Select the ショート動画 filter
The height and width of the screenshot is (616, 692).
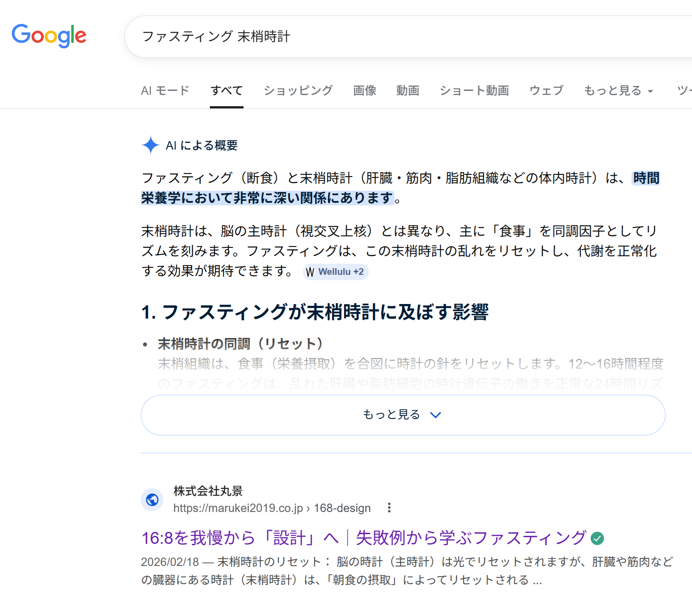click(474, 91)
